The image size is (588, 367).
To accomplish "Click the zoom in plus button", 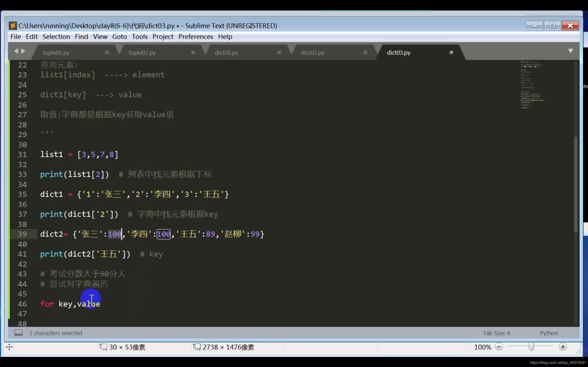I will click(x=563, y=347).
